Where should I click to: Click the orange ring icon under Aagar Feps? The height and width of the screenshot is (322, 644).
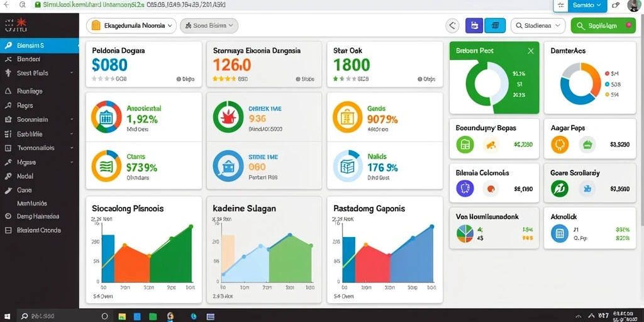(x=559, y=145)
